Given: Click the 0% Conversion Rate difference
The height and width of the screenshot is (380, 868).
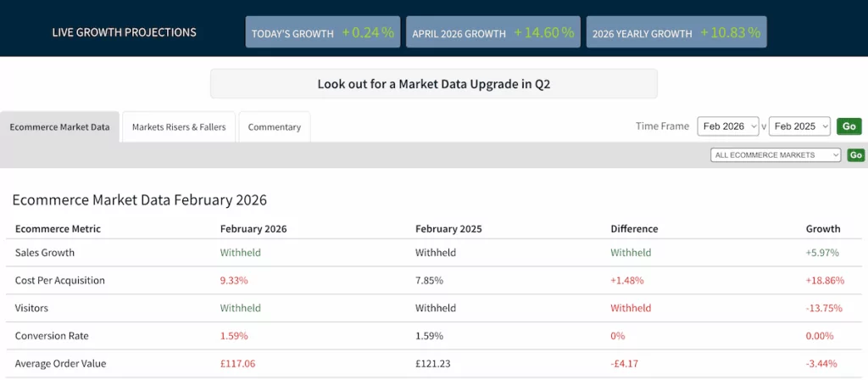Looking at the screenshot, I should tap(618, 336).
